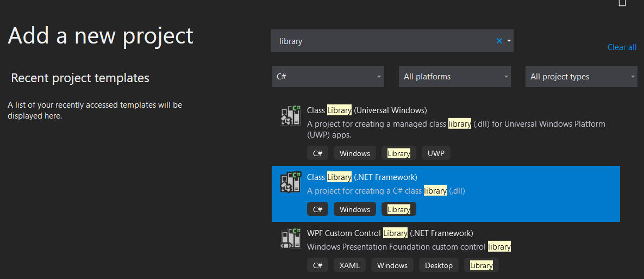Open the search history dropdown arrow
Image resolution: width=644 pixels, height=279 pixels.
[x=509, y=41]
